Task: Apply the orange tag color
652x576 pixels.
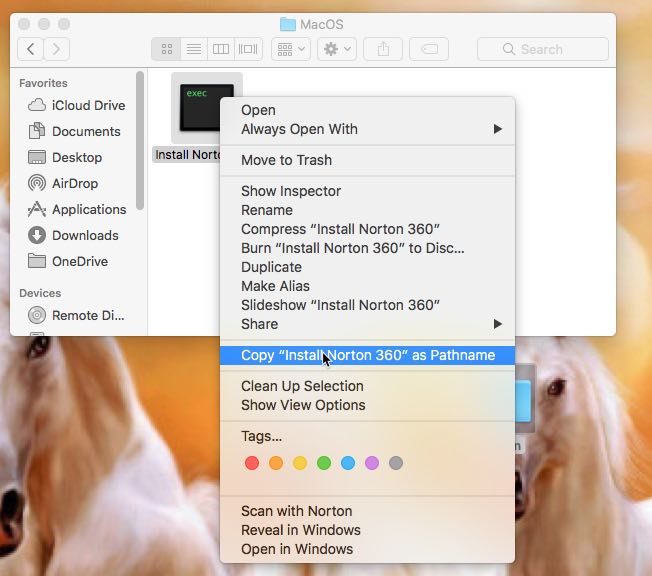Action: click(x=276, y=463)
